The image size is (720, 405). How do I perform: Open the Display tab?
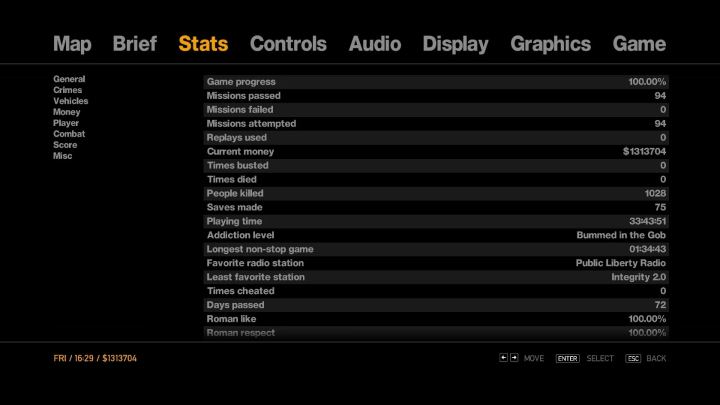click(456, 44)
